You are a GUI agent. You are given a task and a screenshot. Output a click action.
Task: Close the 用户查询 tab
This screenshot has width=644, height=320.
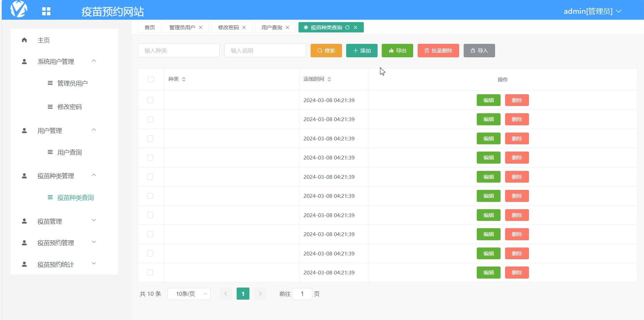point(287,27)
